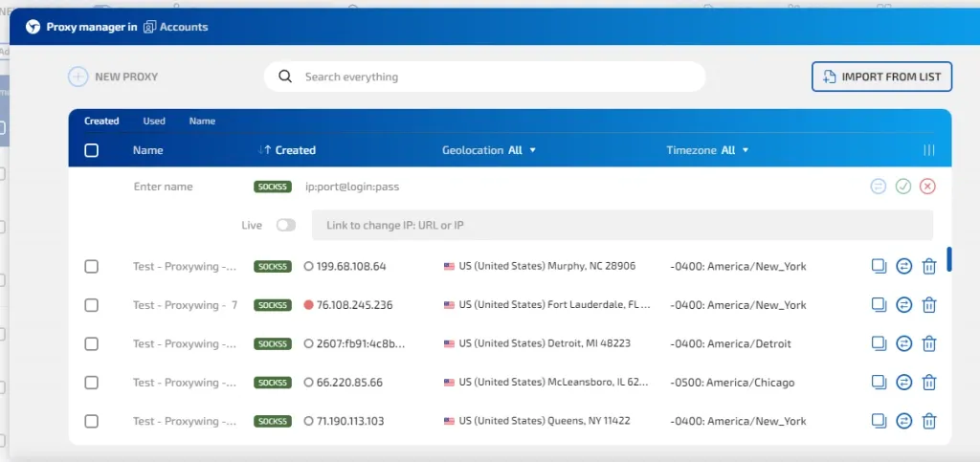Screen dimensions: 980x462
Task: Copy the McLeansboro, IL proxy entry
Action: [879, 382]
